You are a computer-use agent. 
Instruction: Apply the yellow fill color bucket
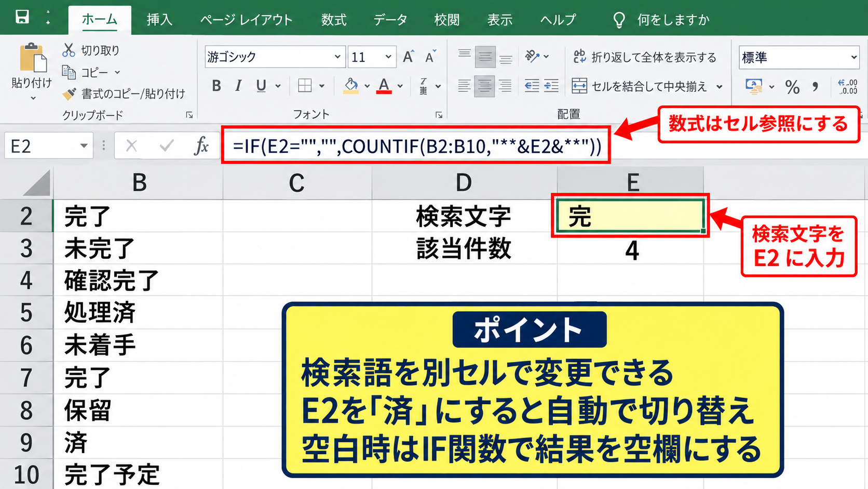(x=351, y=86)
